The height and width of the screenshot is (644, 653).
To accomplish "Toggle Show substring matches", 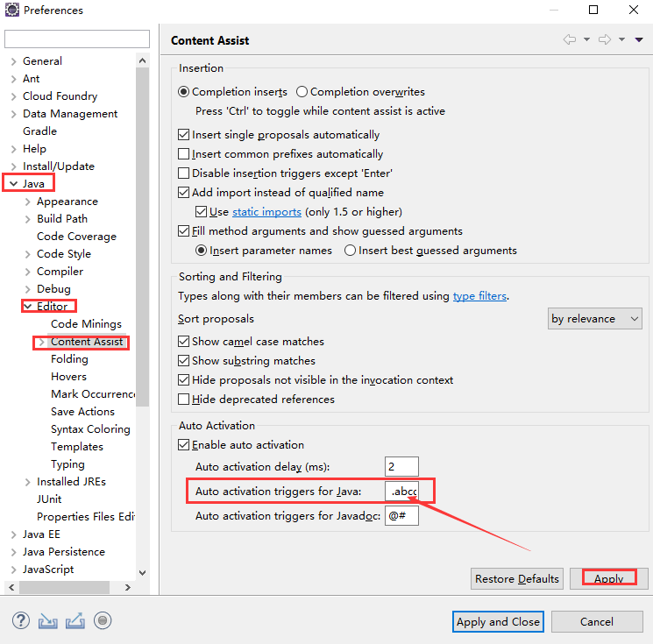I will point(184,360).
